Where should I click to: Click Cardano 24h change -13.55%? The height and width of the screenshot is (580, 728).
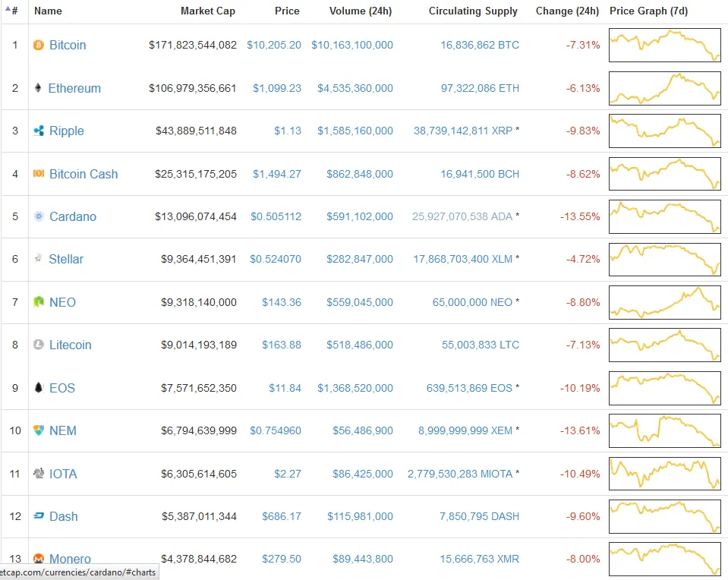(580, 217)
